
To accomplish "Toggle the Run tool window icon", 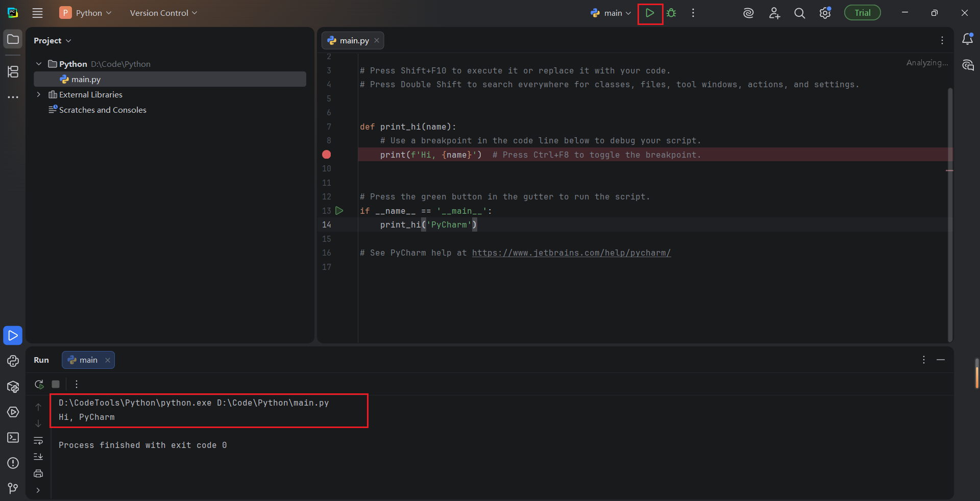I will (13, 336).
